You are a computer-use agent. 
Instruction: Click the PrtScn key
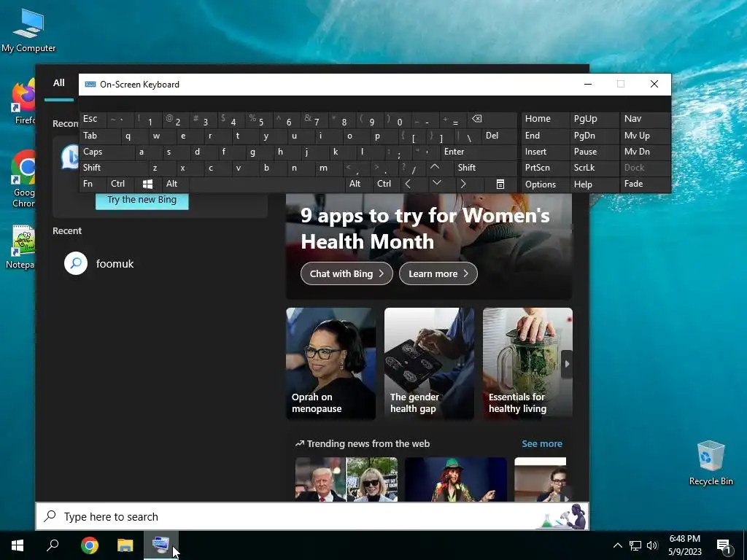(x=545, y=168)
